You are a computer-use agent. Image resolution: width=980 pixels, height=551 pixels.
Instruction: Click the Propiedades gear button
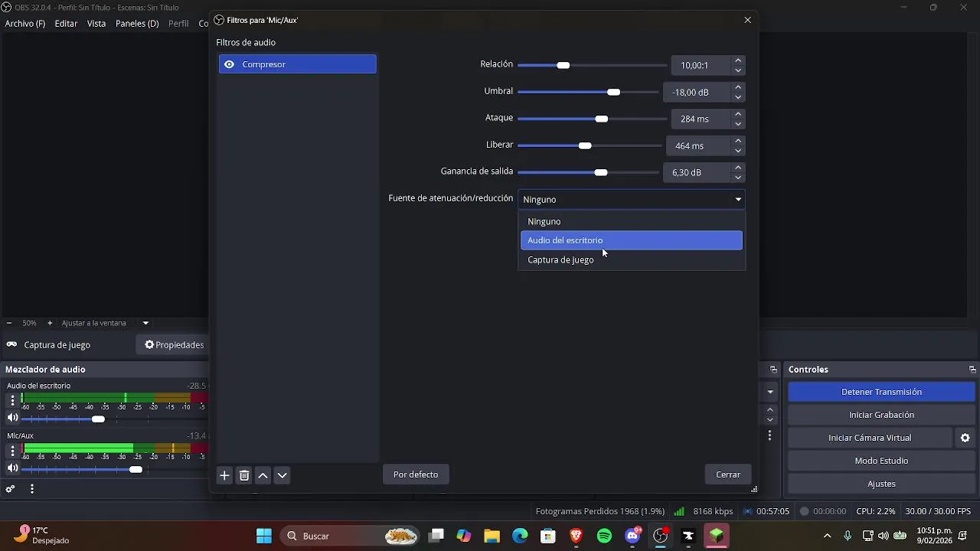174,345
